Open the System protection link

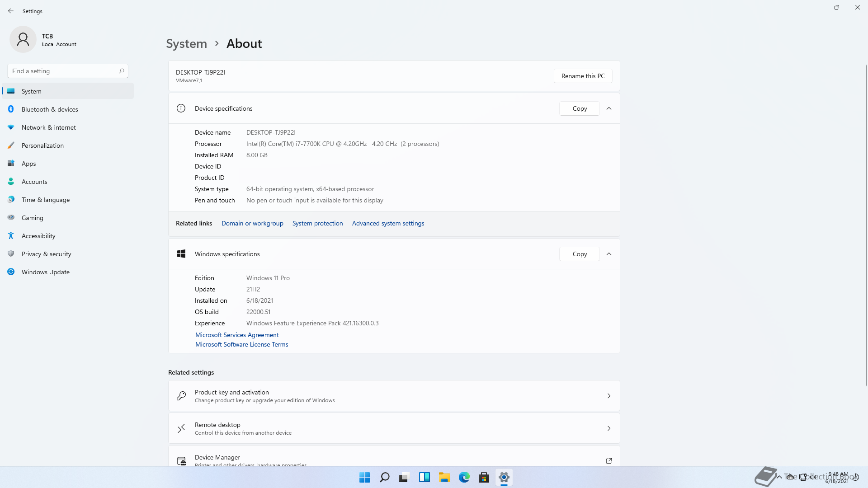click(x=317, y=223)
